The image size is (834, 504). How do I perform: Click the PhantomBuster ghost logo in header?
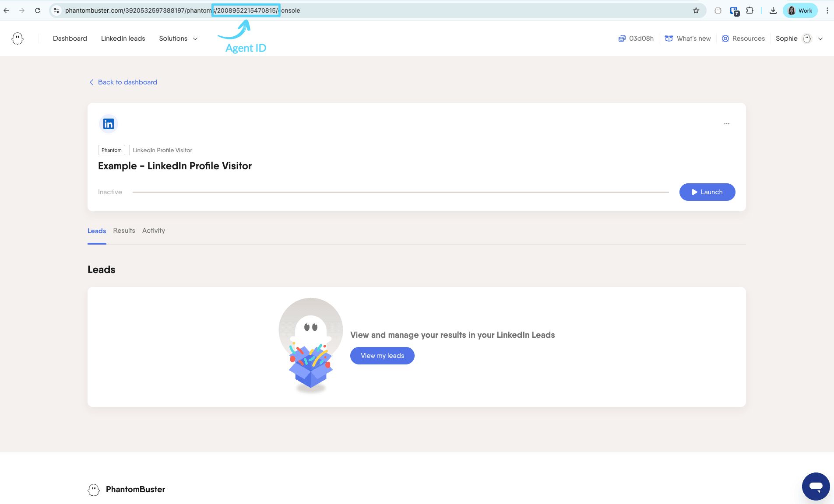click(18, 38)
